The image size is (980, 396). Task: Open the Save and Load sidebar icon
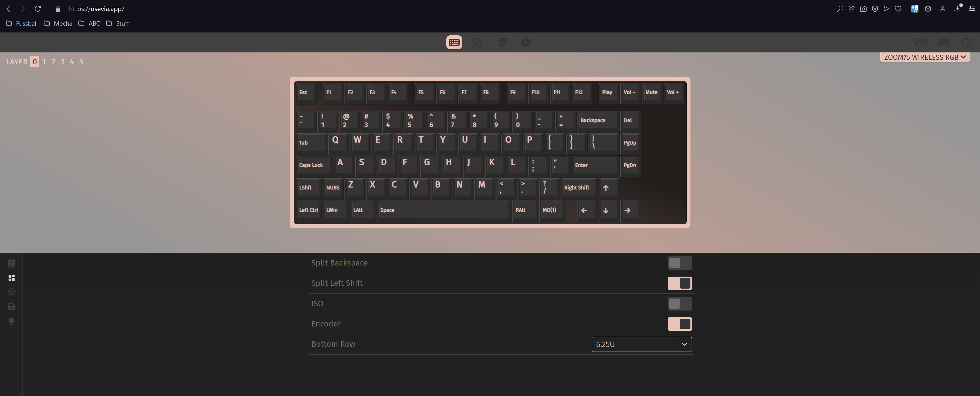[x=11, y=307]
